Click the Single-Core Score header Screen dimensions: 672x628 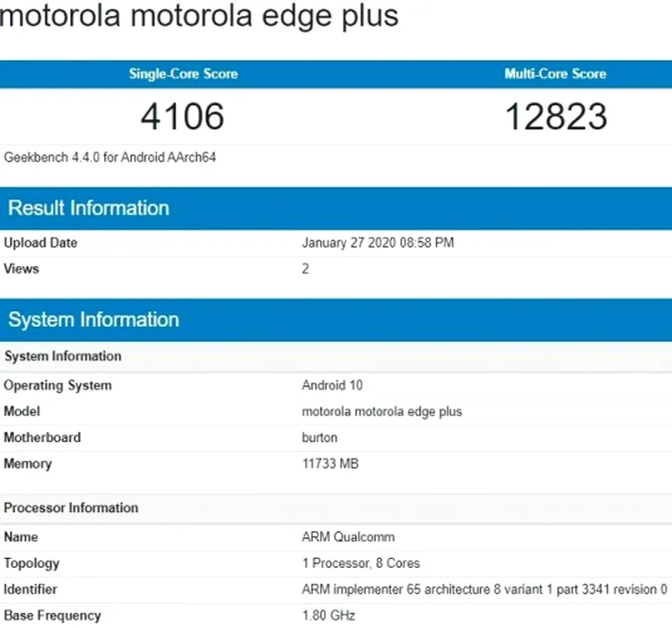(x=183, y=74)
